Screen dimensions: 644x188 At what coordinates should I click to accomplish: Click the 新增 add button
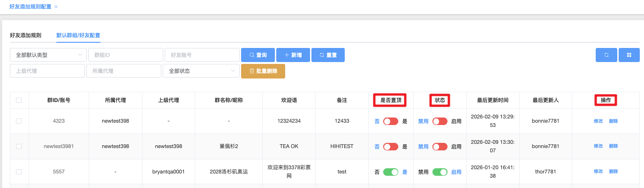point(293,55)
